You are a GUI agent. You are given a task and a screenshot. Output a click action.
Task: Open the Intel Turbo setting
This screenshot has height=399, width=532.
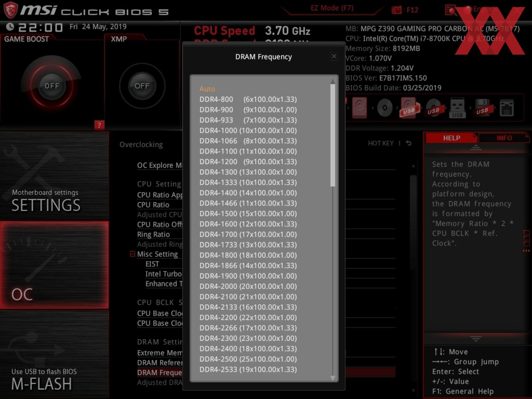tap(164, 274)
